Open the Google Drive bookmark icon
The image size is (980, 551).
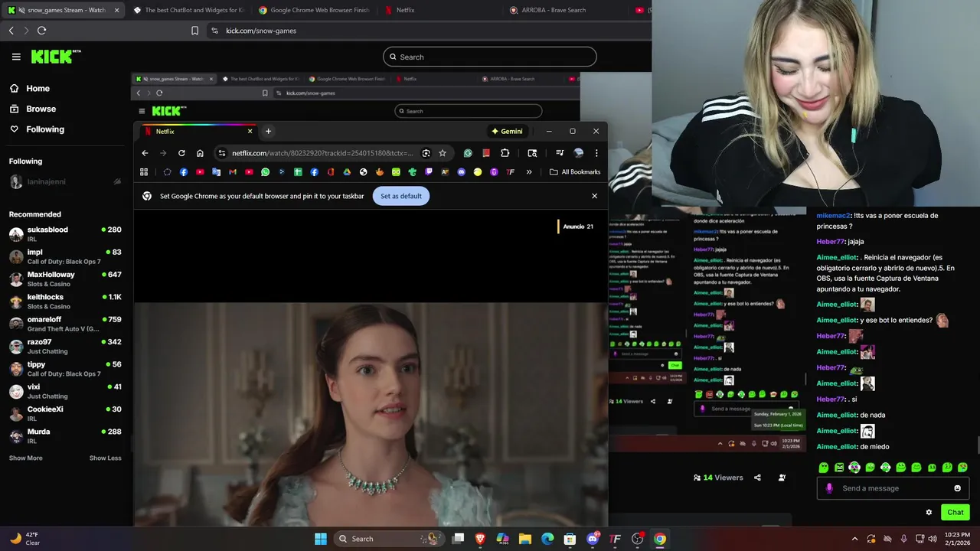347,172
